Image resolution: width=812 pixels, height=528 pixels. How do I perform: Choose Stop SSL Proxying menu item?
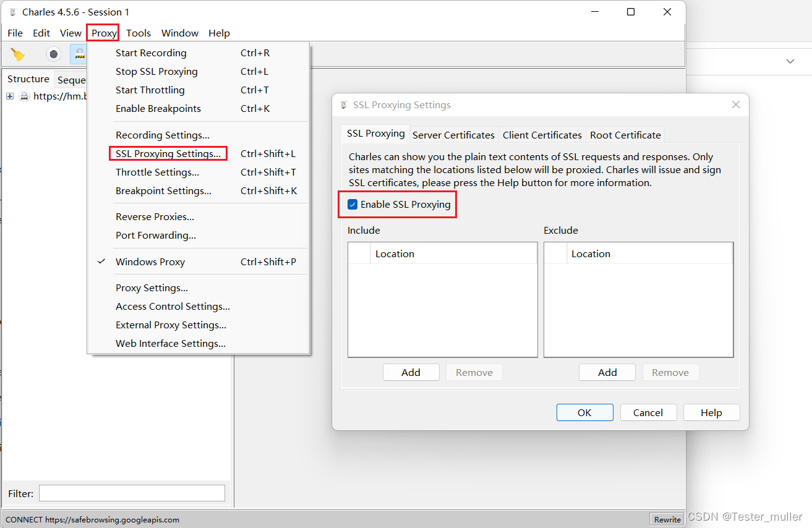pyautogui.click(x=198, y=72)
